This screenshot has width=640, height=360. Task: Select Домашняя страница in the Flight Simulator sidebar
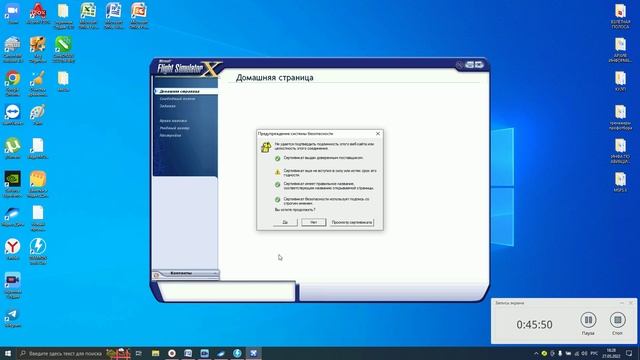tap(180, 91)
